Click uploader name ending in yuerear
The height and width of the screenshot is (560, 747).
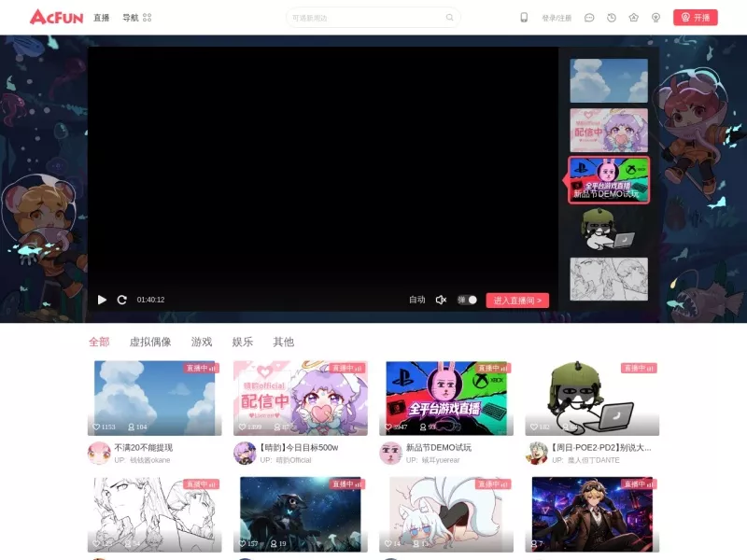[x=441, y=460]
